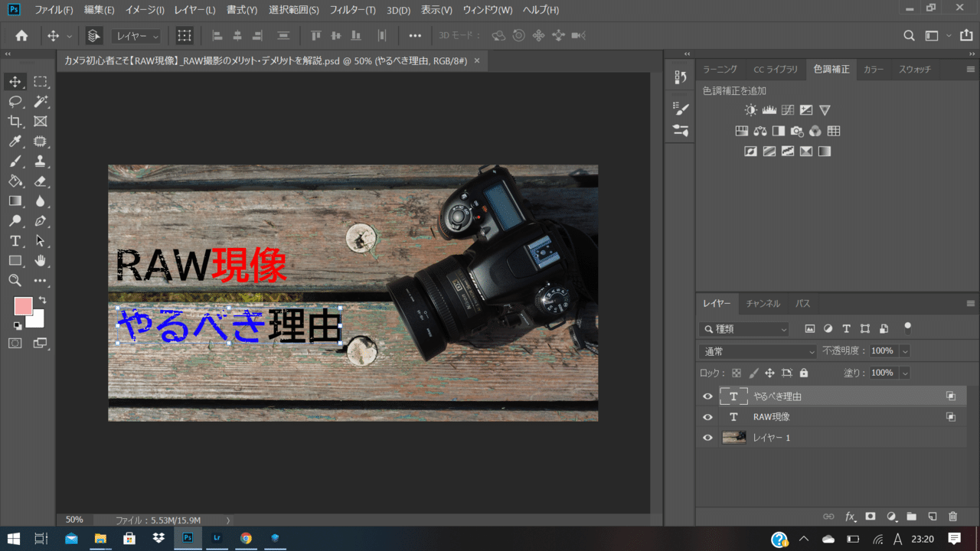Viewport: 980px width, 551px height.
Task: Open the フィルター(T) menu
Action: click(353, 10)
